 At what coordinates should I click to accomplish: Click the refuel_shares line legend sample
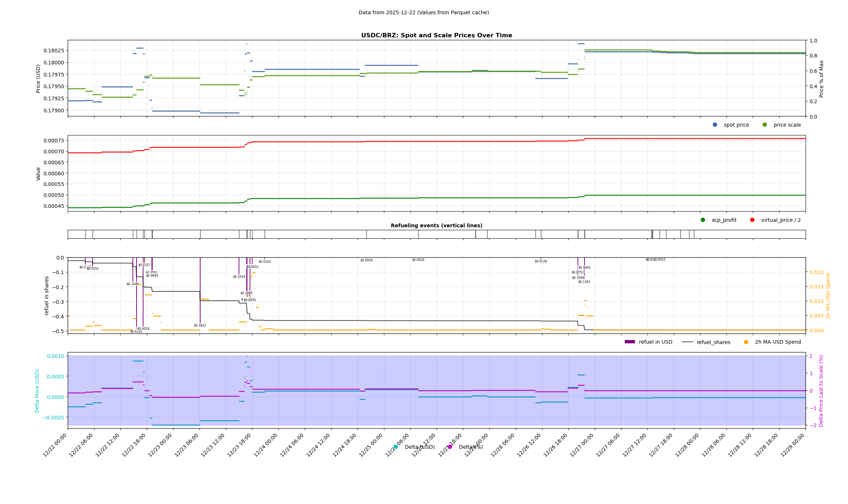687,342
